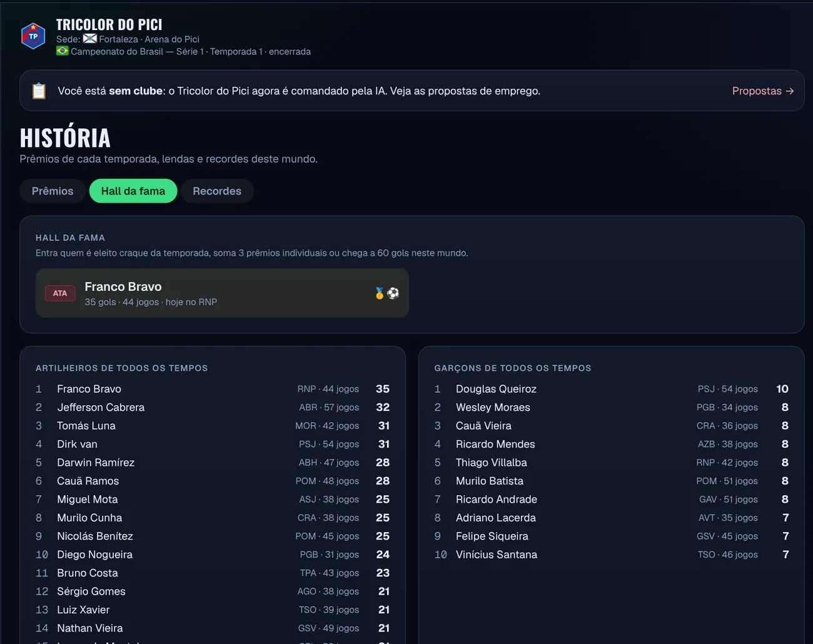Click Dirk van in the scorers list
This screenshot has width=813, height=644.
(213, 444)
